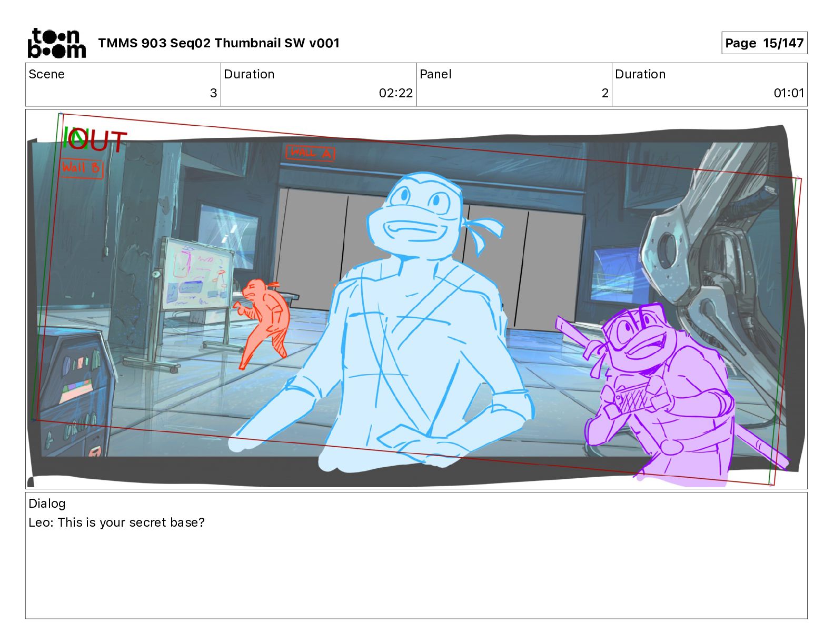834x644 pixels.
Task: Click the scene number '3'
Action: coord(213,93)
